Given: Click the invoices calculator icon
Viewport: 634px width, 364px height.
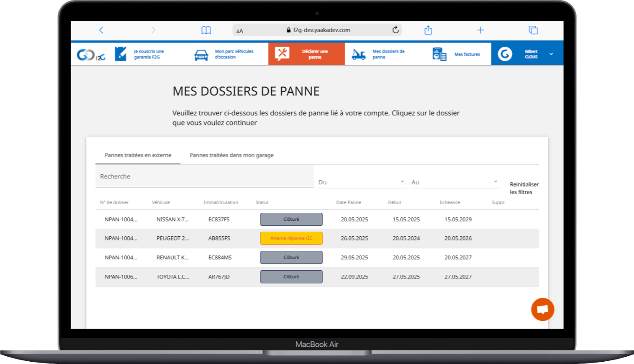Looking at the screenshot, I should tap(439, 54).
